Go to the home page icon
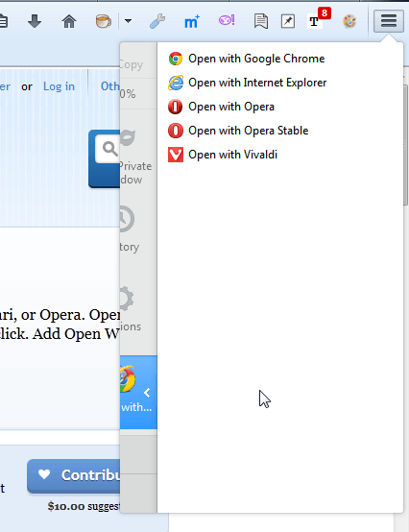This screenshot has width=409, height=532. pos(69,21)
